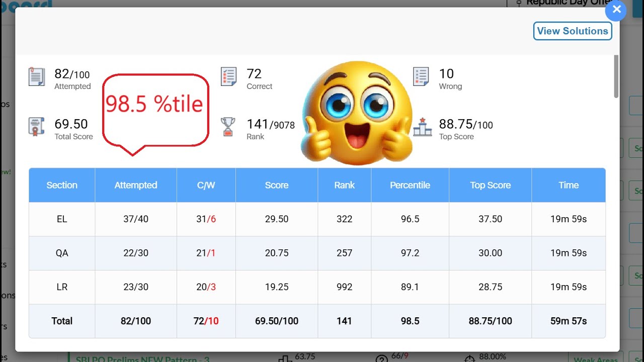The height and width of the screenshot is (362, 644).
Task: Click the Section column header
Action: (62, 185)
